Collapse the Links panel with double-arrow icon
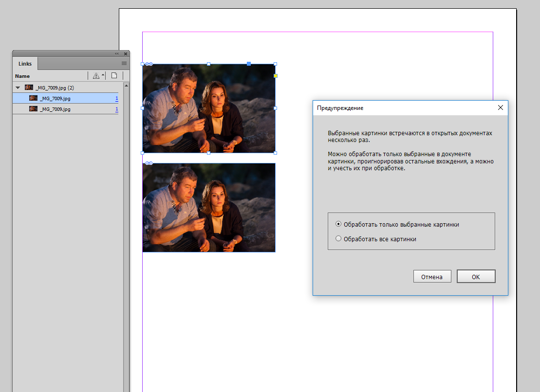540x392 pixels. click(117, 53)
